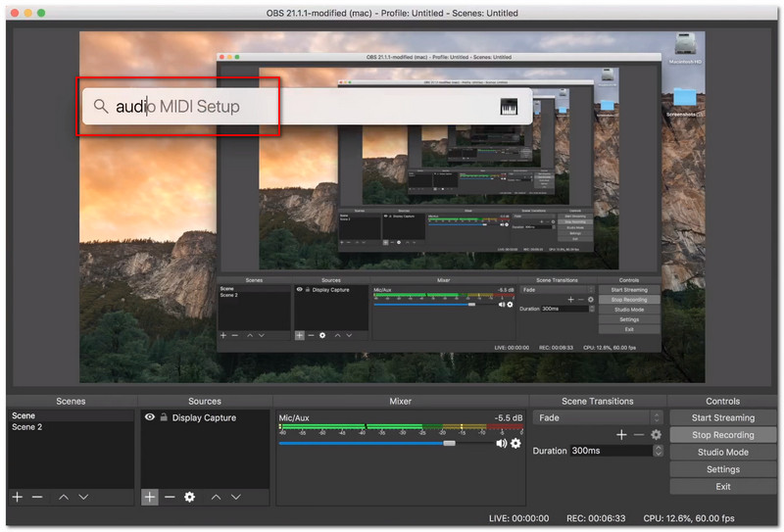Add a new source with the plus icon
This screenshot has height=532, width=784.
point(150,497)
